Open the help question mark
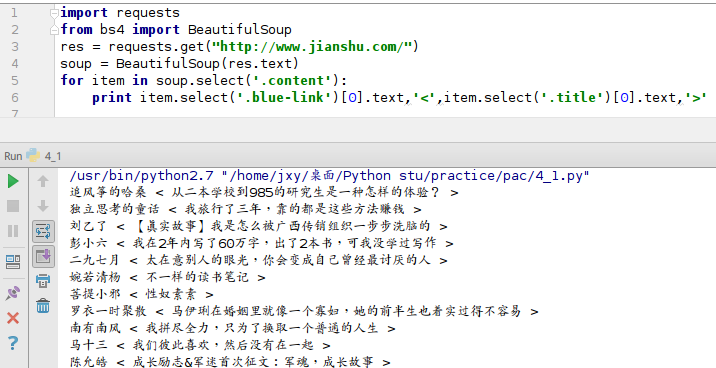Image resolution: width=716 pixels, height=368 pixels. click(x=13, y=342)
